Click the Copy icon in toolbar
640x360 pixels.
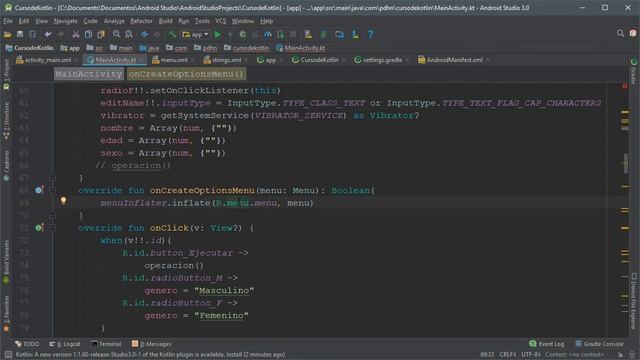pos(88,34)
